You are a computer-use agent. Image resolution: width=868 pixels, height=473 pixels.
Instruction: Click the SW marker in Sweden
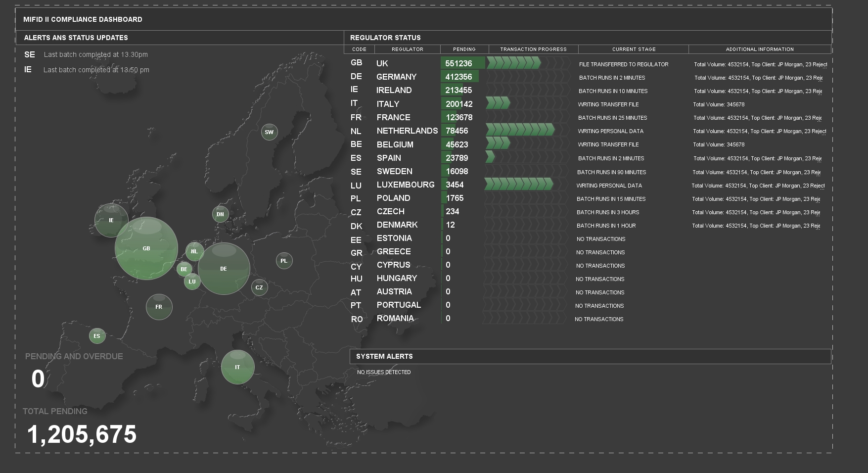click(270, 132)
